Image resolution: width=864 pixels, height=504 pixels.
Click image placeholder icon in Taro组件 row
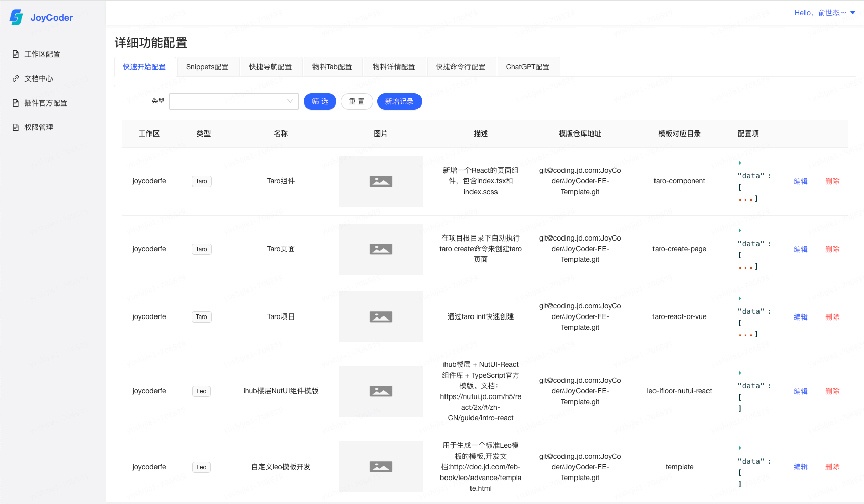tap(381, 181)
